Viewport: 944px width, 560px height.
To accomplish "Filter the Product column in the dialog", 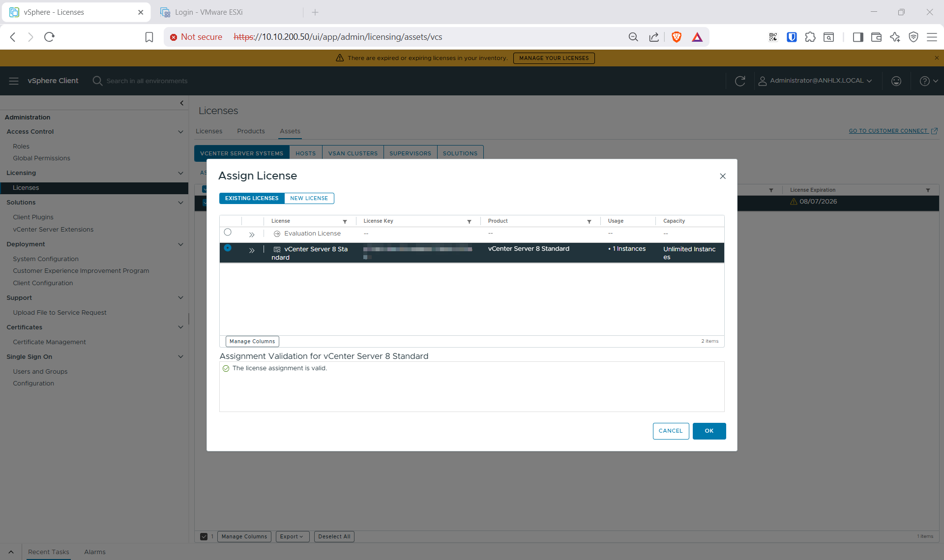I will point(590,222).
